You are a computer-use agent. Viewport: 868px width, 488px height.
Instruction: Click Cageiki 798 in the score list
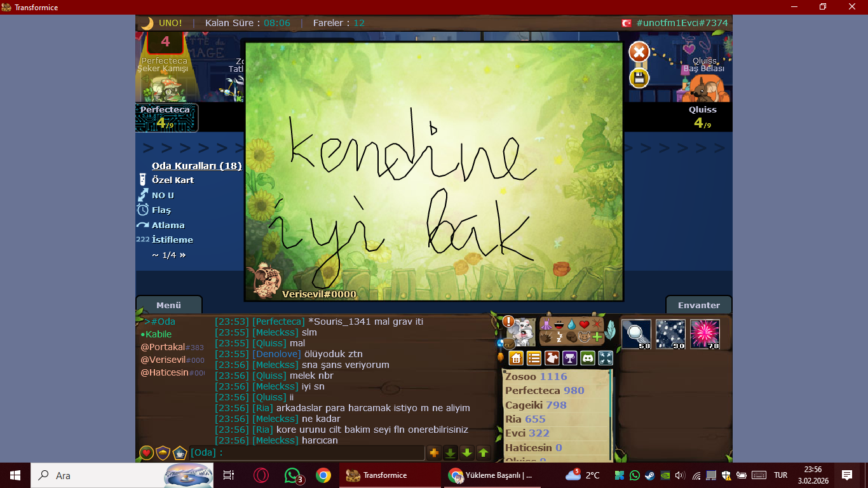(x=536, y=405)
